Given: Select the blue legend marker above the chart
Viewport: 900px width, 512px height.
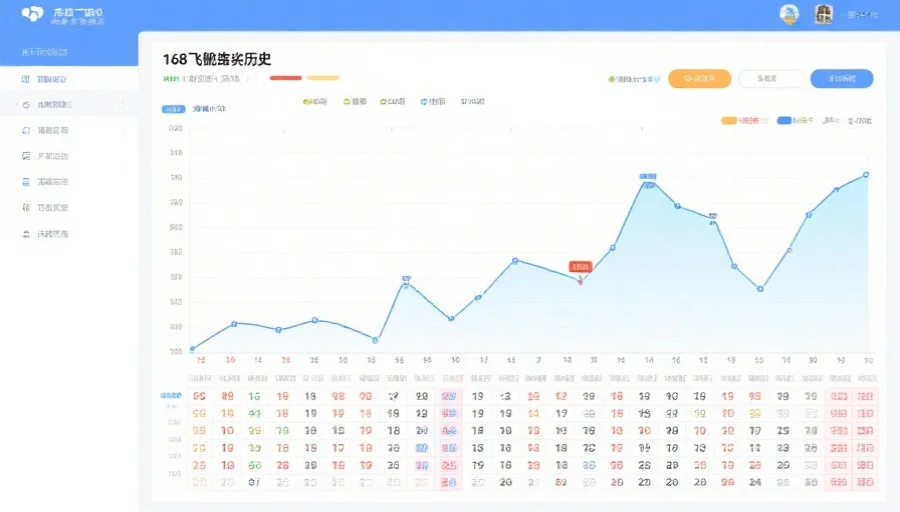Looking at the screenshot, I should click(x=424, y=102).
